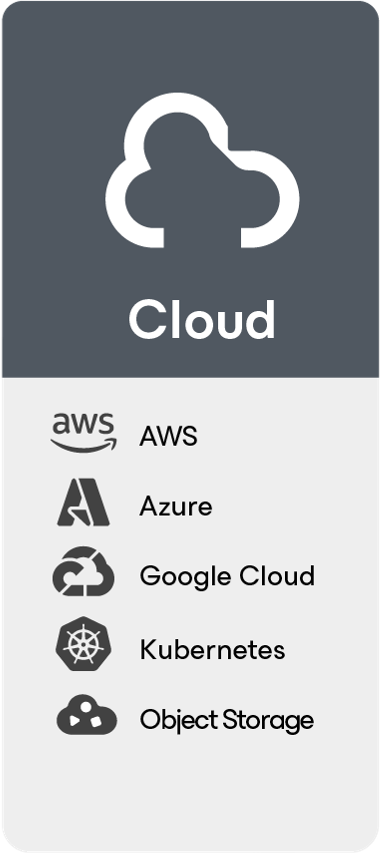Click the Object Storage cloud icon
Image resolution: width=380 pixels, height=853 pixels.
click(x=86, y=715)
